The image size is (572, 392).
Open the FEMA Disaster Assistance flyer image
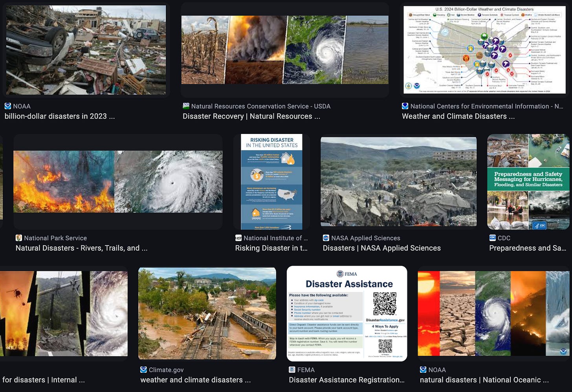pyautogui.click(x=347, y=313)
